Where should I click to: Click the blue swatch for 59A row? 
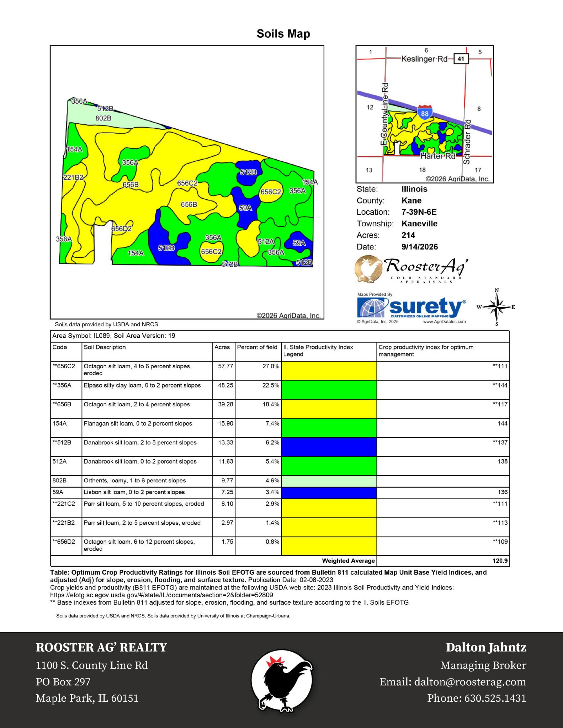point(329,493)
